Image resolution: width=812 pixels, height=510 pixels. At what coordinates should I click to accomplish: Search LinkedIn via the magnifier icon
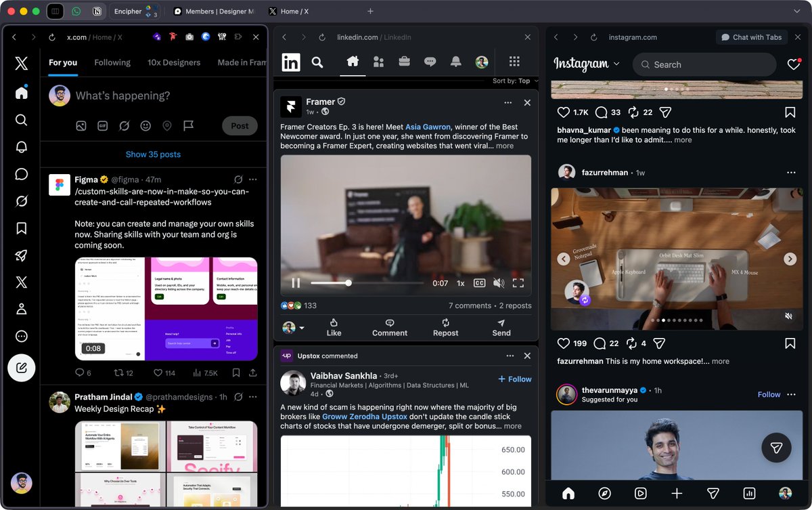pyautogui.click(x=317, y=62)
